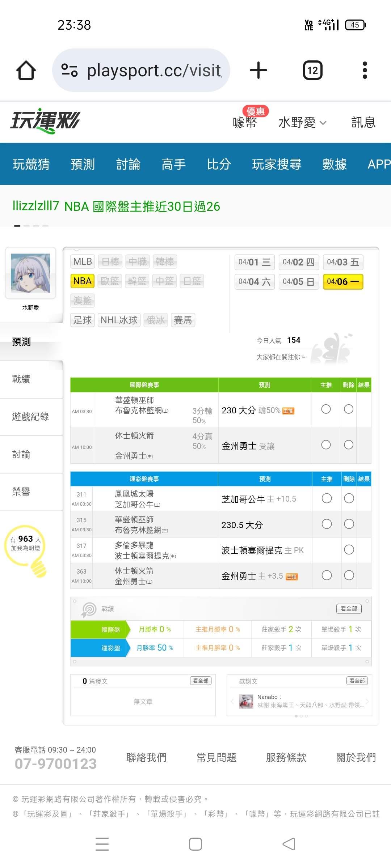Open the 榮譽 sidebar tab
Screen dimensions: 391x868
(31, 492)
